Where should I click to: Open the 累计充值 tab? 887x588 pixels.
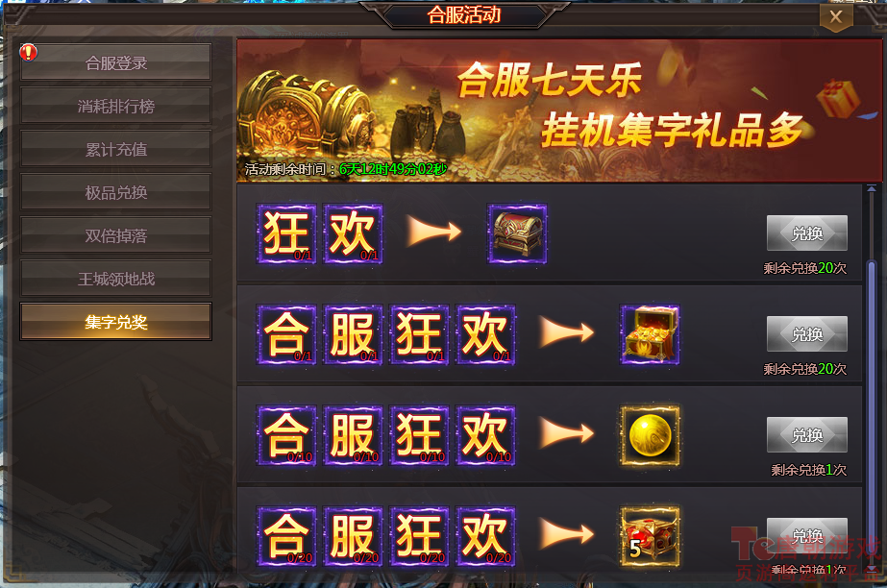[x=116, y=149]
